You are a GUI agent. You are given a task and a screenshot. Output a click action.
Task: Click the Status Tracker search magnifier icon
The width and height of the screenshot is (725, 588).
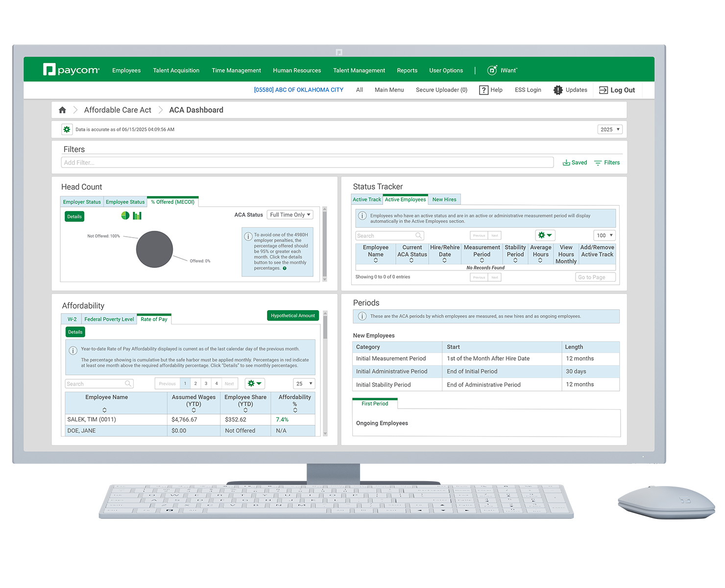coord(418,236)
